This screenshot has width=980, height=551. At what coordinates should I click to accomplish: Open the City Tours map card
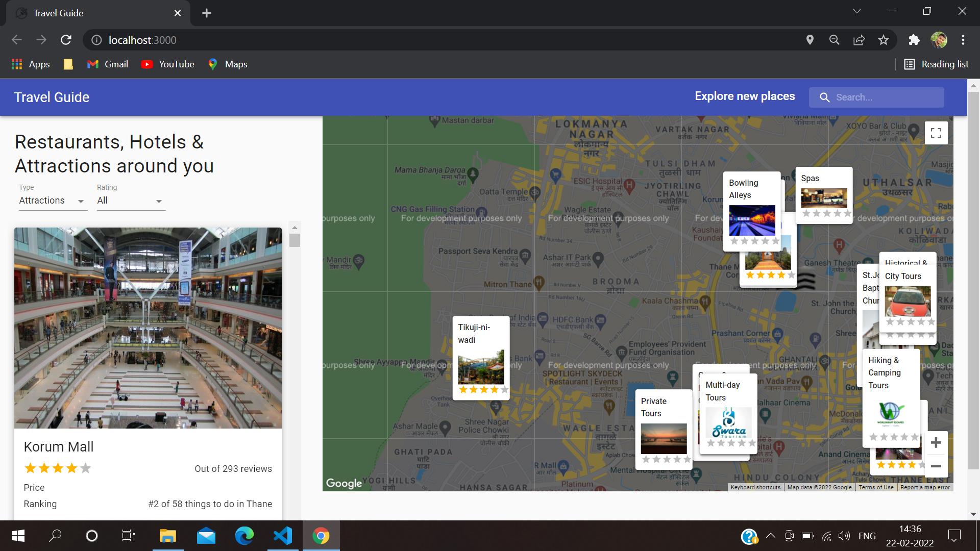pos(908,298)
